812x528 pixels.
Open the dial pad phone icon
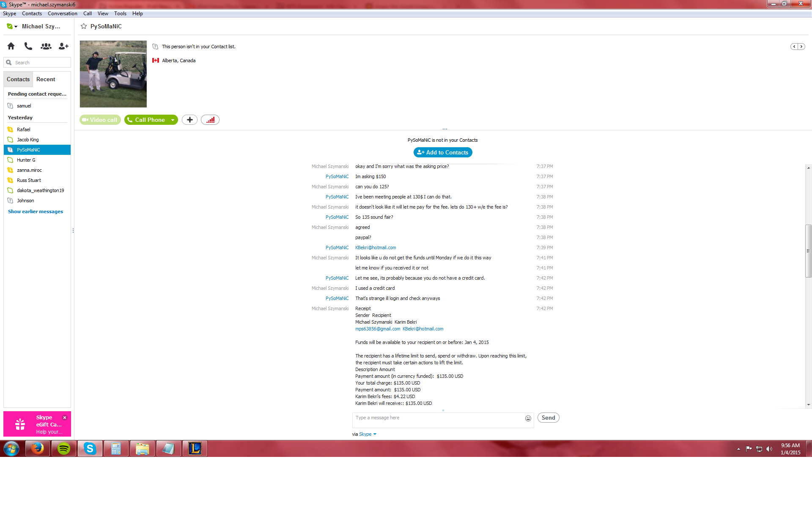(x=28, y=46)
